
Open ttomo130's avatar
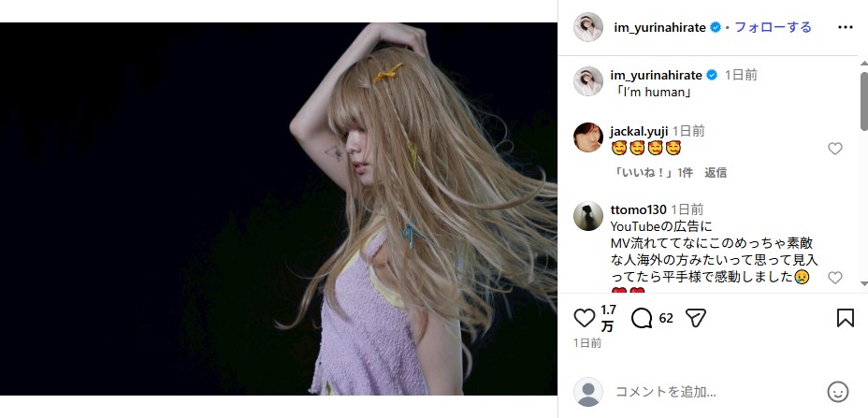pos(587,216)
